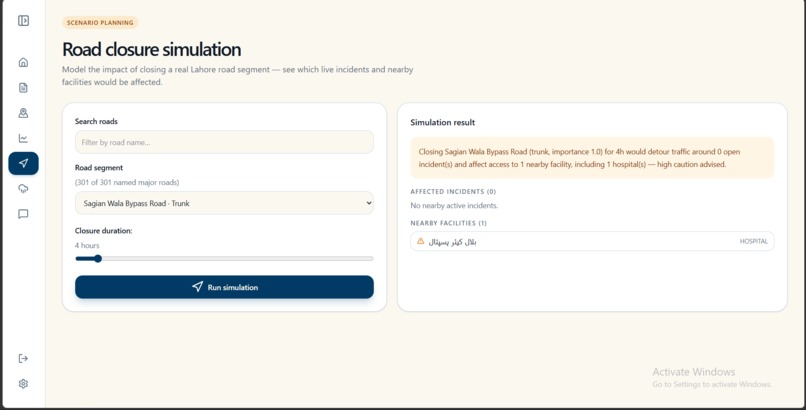Click the HOSPITAL tag label

click(x=754, y=241)
